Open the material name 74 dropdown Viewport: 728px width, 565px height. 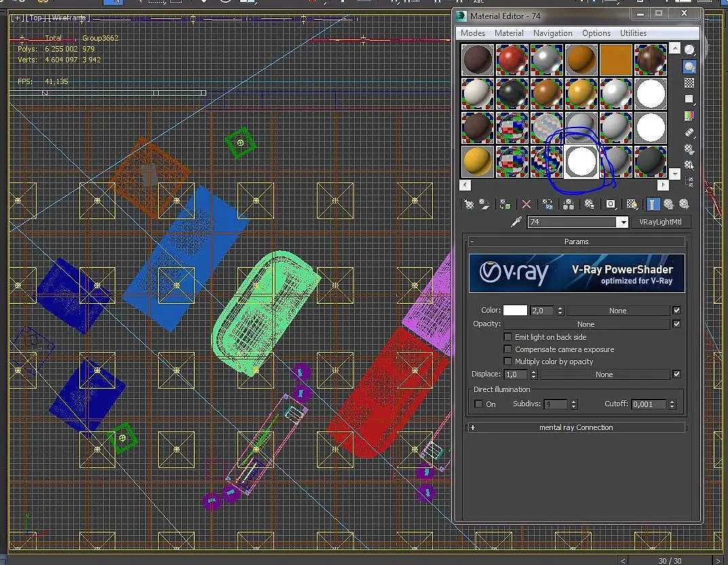pos(623,222)
